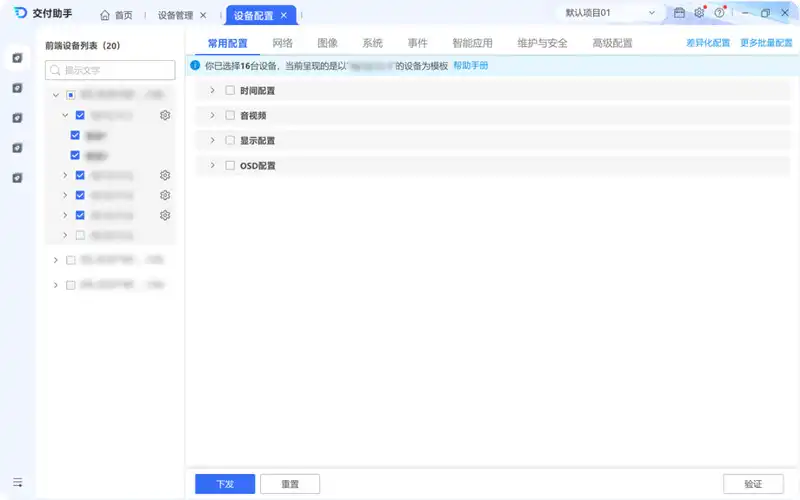This screenshot has width=800, height=500.
Task: Toggle the partially selected root group checkbox
Action: (71, 95)
